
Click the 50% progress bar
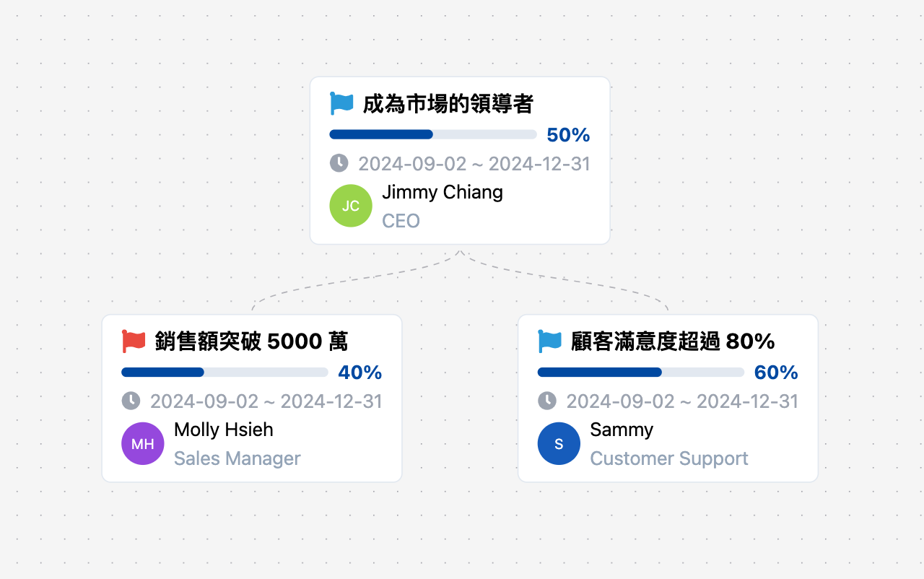(433, 134)
